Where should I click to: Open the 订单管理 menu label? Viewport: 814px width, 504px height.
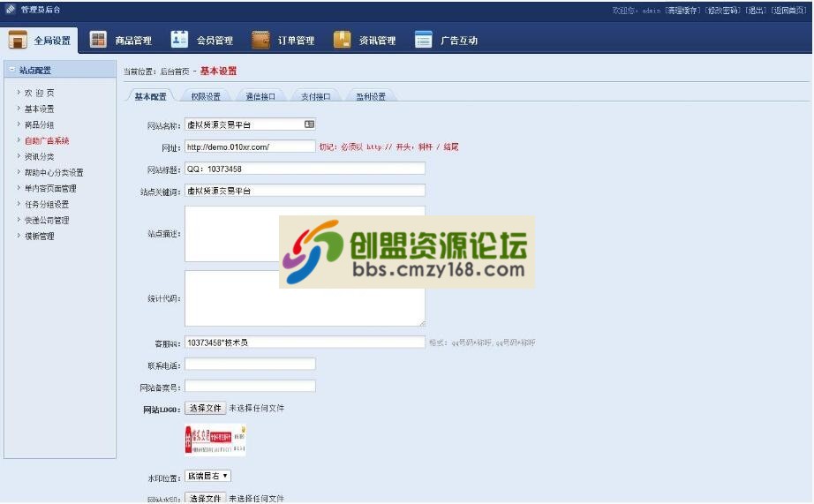296,41
